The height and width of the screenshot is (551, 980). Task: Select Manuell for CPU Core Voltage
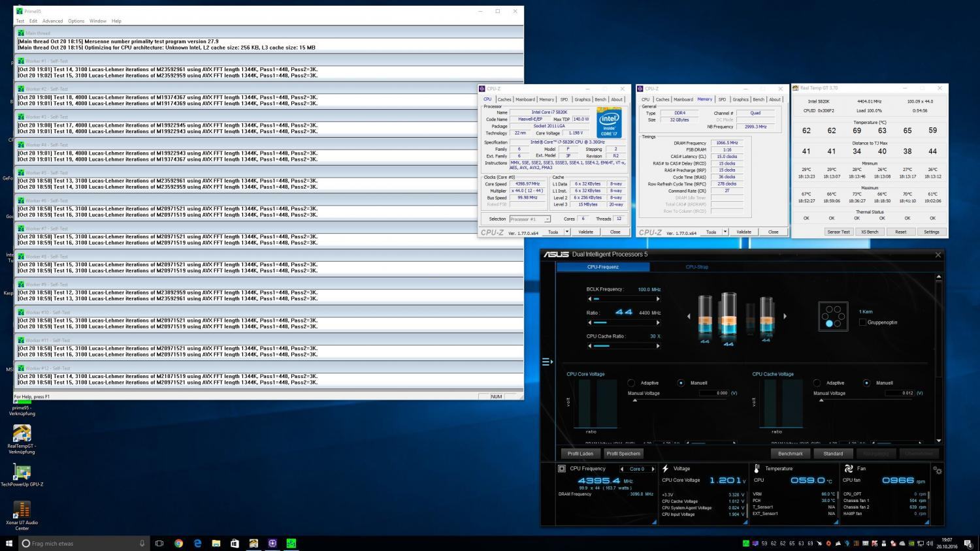point(681,383)
